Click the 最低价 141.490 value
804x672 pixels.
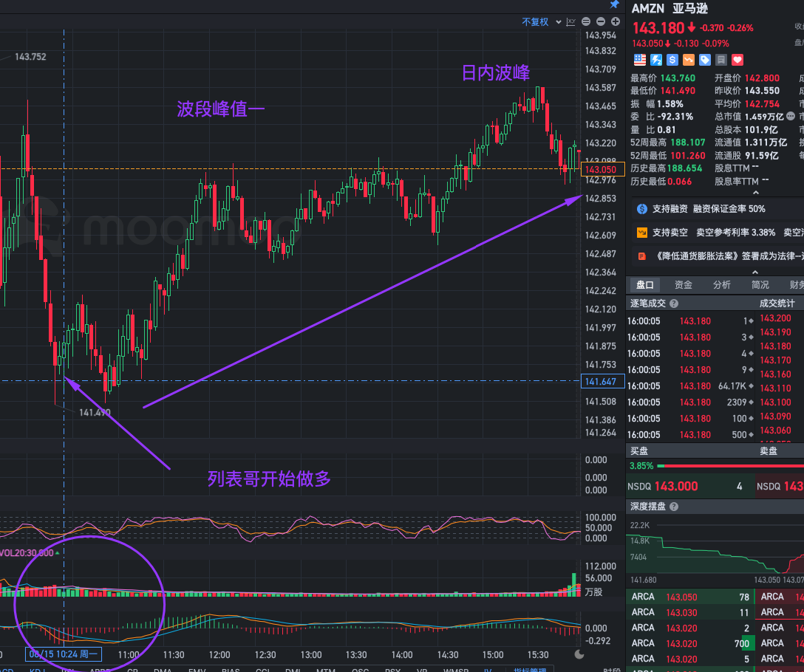tap(678, 91)
